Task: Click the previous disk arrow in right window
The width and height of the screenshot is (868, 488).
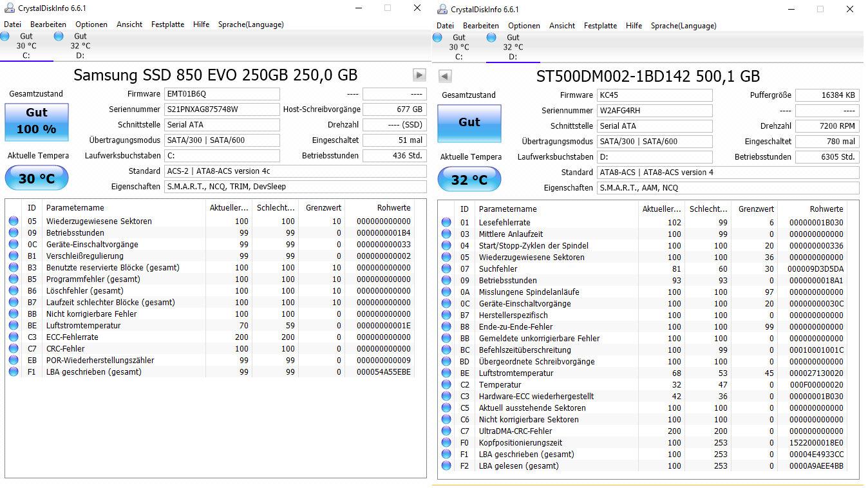Action: [x=444, y=76]
